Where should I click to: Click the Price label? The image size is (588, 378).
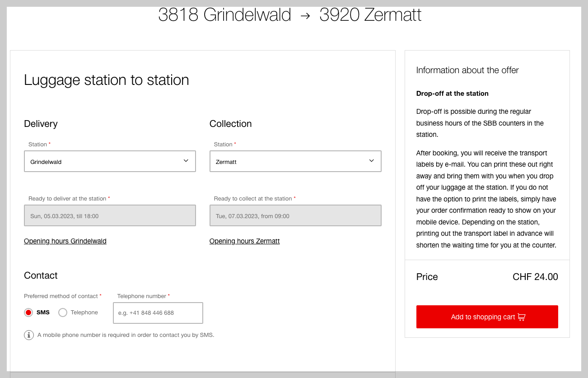427,277
